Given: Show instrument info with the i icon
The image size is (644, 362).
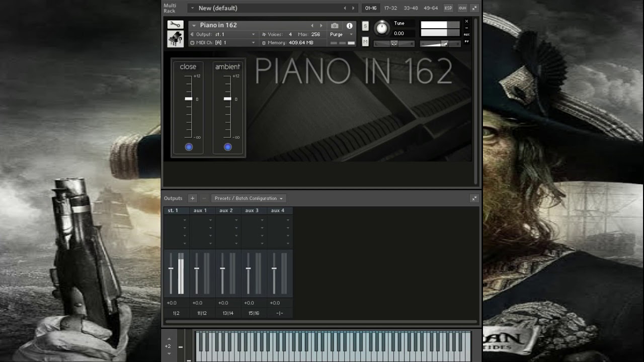Looking at the screenshot, I should (x=350, y=25).
